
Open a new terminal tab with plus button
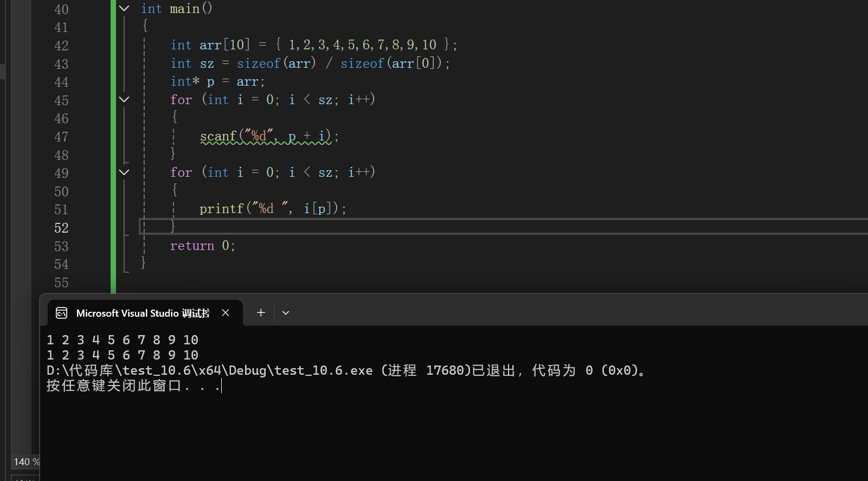(261, 313)
